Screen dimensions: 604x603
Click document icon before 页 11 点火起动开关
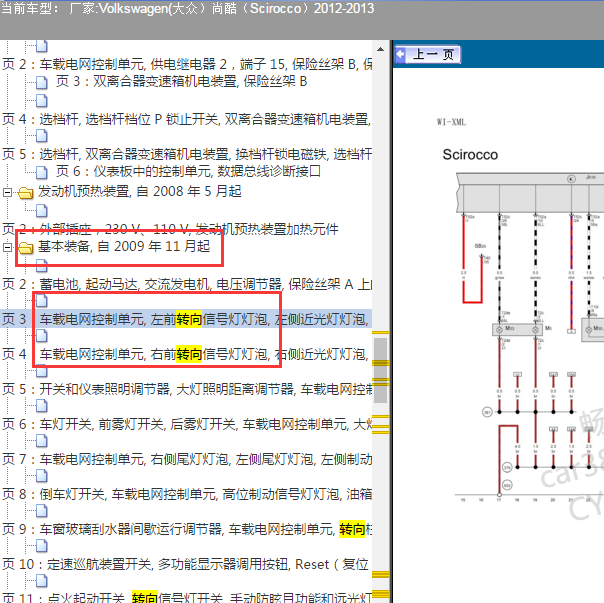[42, 581]
